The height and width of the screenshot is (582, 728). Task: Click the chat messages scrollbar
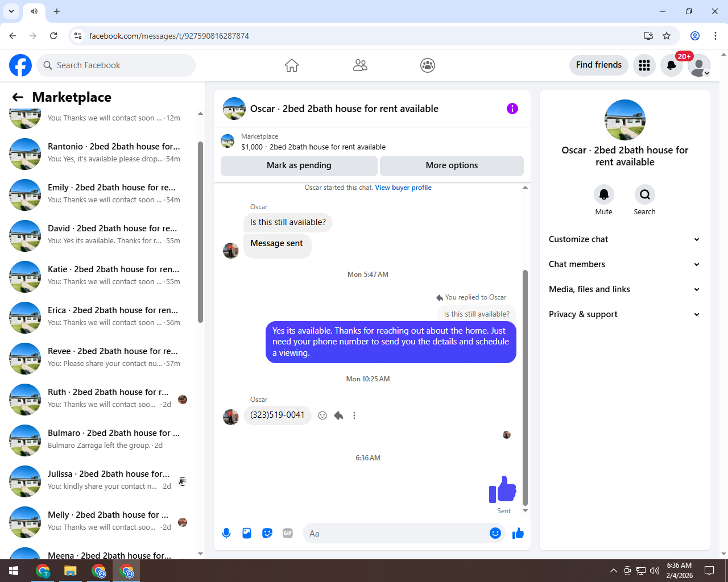tap(525, 388)
